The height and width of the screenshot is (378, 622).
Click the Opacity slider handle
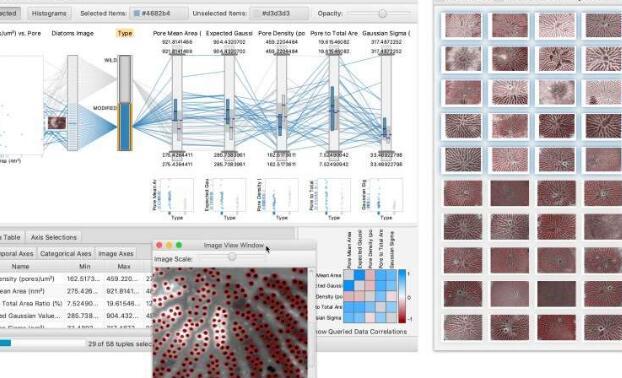coord(382,13)
